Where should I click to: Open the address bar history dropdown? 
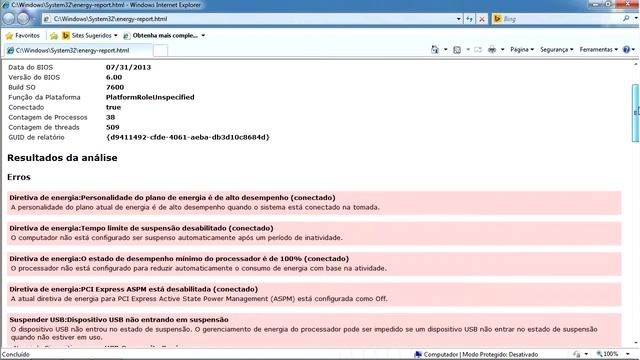pos(458,19)
